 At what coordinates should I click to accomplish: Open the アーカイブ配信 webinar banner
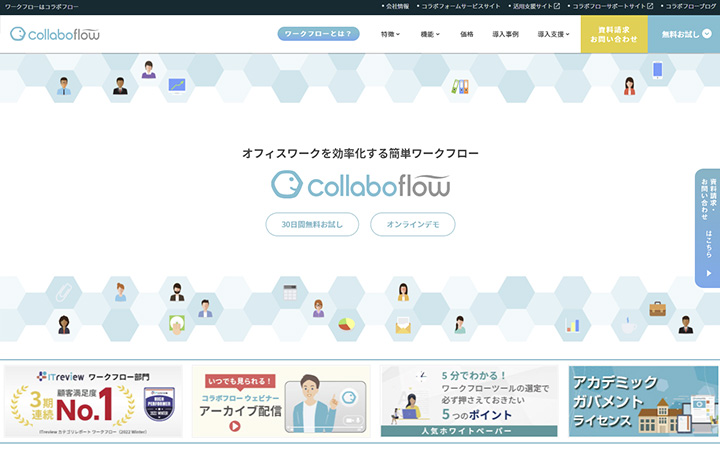point(281,401)
